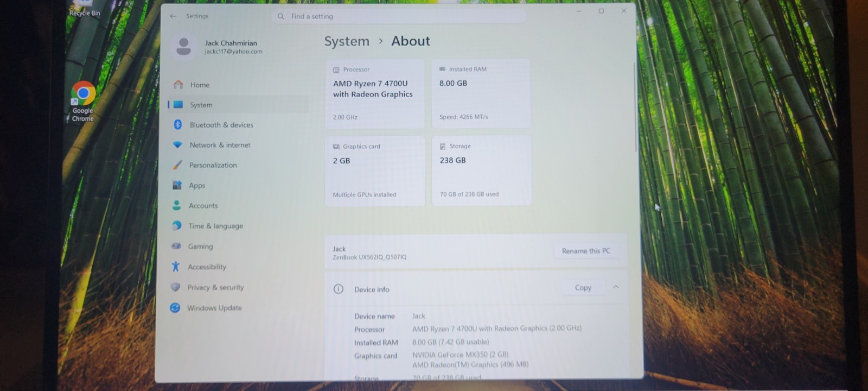Click the 8.00 GB Installed RAM card
The width and height of the screenshot is (868, 391).
click(481, 93)
